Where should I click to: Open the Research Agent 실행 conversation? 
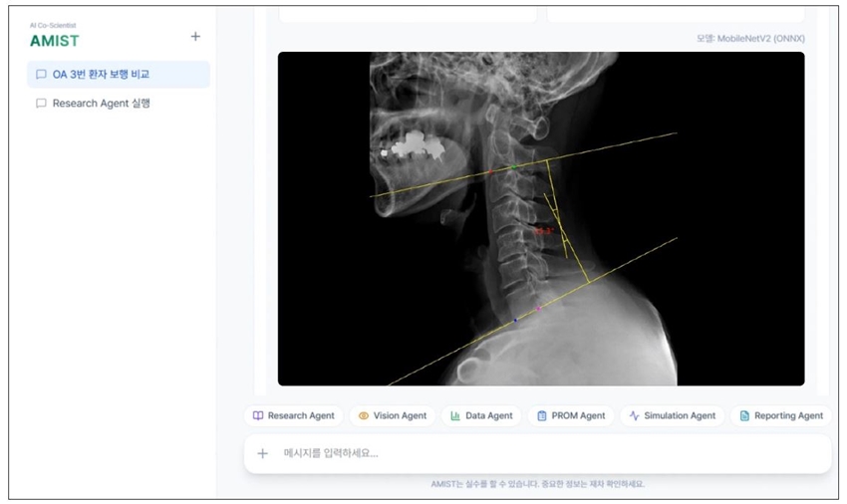[119, 104]
